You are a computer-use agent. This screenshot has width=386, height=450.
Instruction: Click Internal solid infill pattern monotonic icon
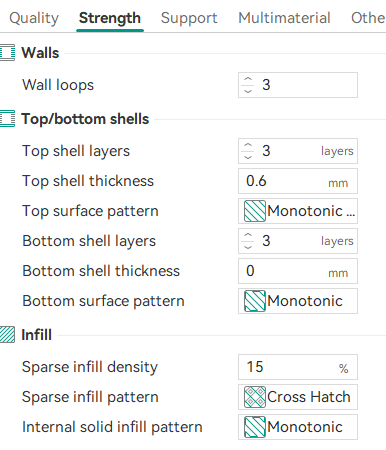click(255, 427)
